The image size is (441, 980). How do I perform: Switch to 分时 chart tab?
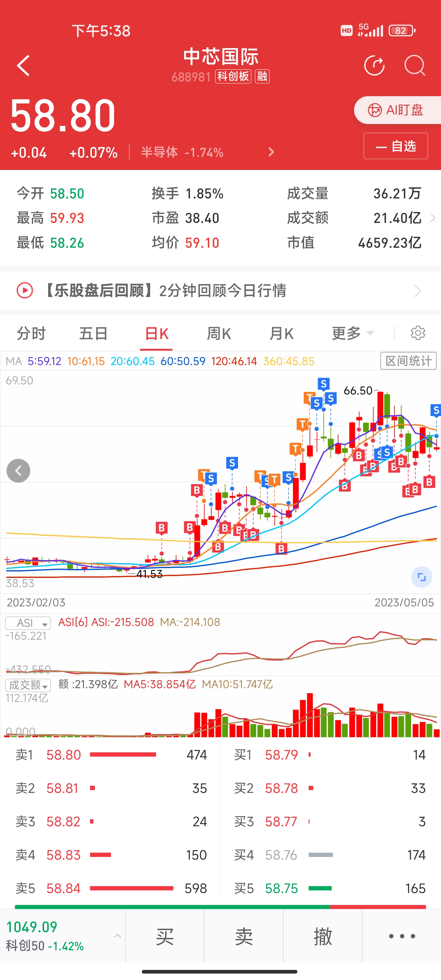coord(31,333)
